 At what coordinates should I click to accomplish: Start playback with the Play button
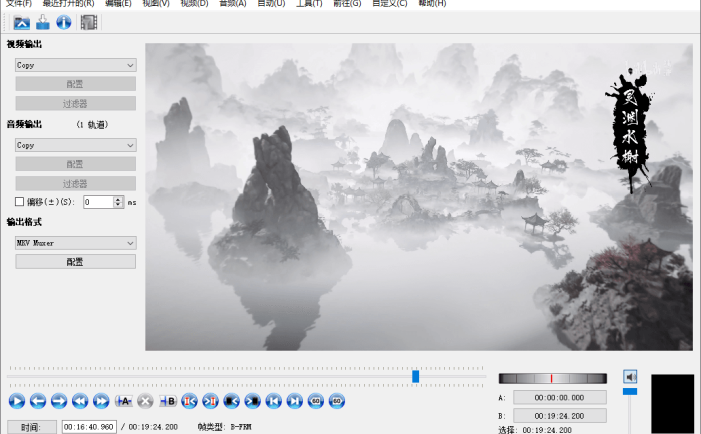17,401
